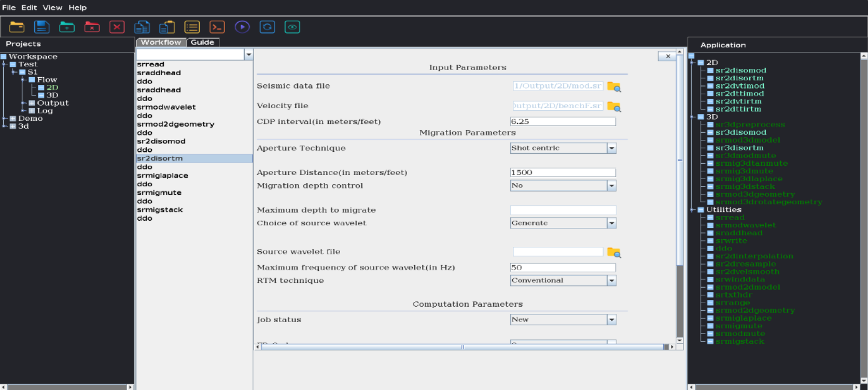Collapse the 3D group in Application
This screenshot has height=390, width=868.
tap(693, 117)
